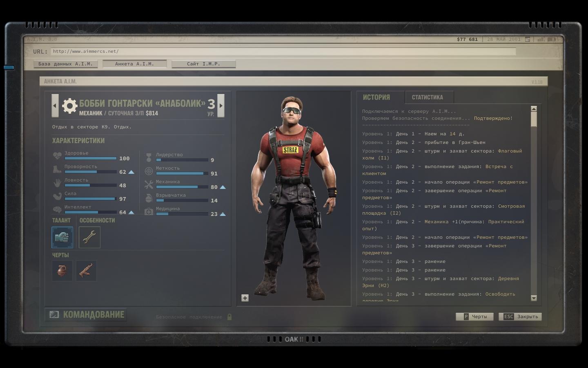Open the База данных A.I.M. tab
This screenshot has width=588, height=368.
[66, 64]
